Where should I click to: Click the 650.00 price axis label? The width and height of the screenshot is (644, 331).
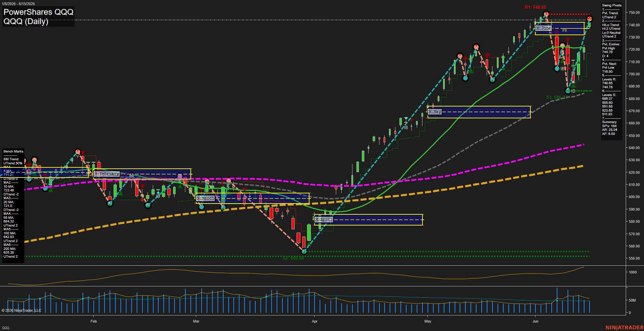[634, 136]
